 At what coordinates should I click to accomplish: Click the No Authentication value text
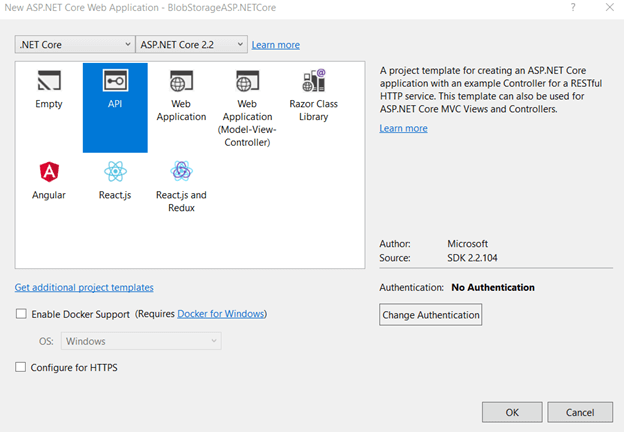(x=493, y=287)
